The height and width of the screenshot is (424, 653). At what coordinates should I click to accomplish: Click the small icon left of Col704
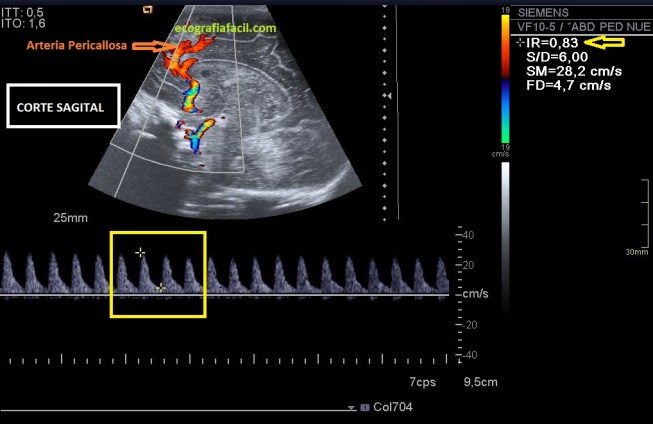[365, 408]
